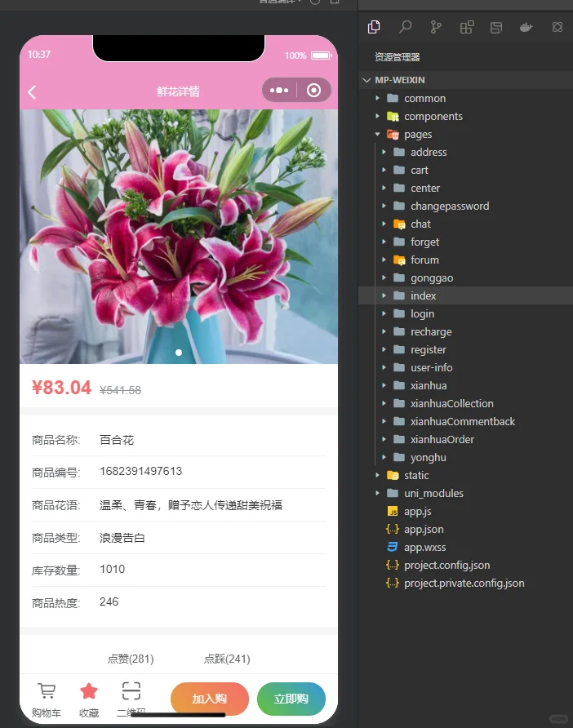Expand the static folder arrow

point(378,476)
